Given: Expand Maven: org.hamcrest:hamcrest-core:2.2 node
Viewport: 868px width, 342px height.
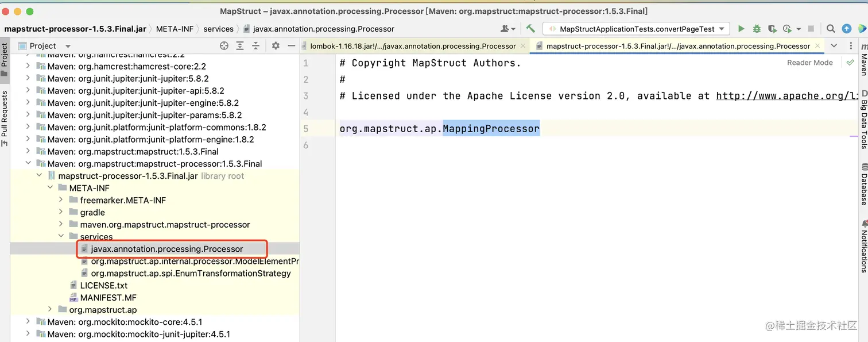Looking at the screenshot, I should click(x=28, y=66).
